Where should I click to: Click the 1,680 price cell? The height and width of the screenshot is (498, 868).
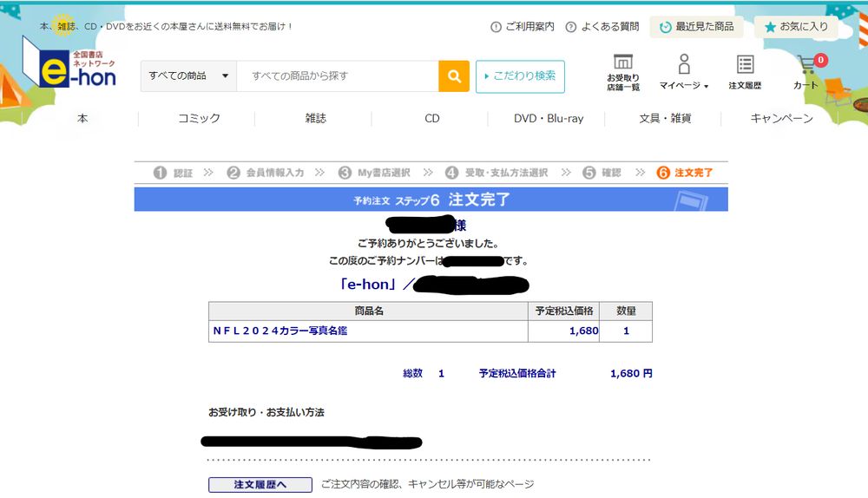coord(563,331)
